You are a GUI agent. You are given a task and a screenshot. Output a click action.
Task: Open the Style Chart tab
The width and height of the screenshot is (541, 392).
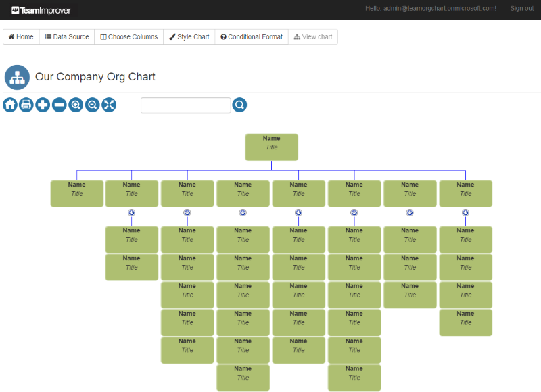189,36
